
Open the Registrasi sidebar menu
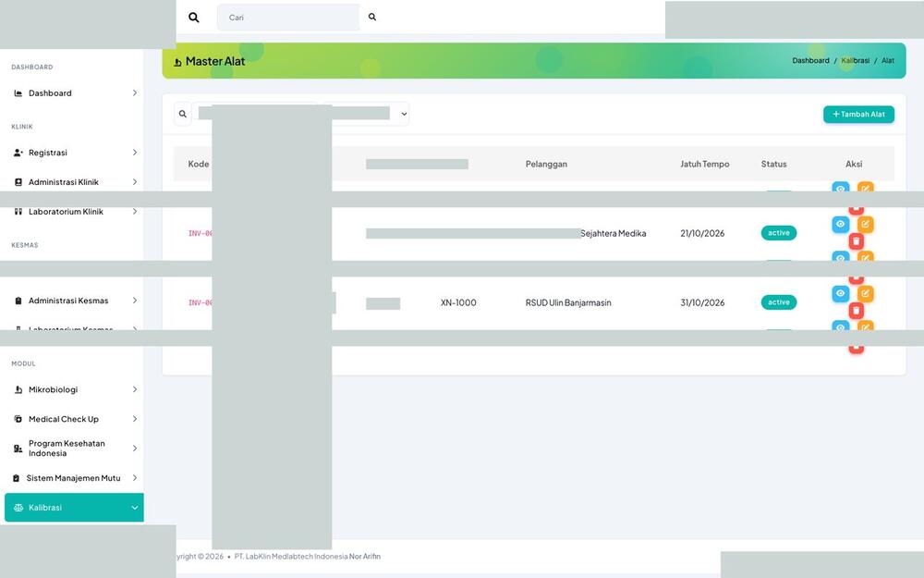coord(74,153)
